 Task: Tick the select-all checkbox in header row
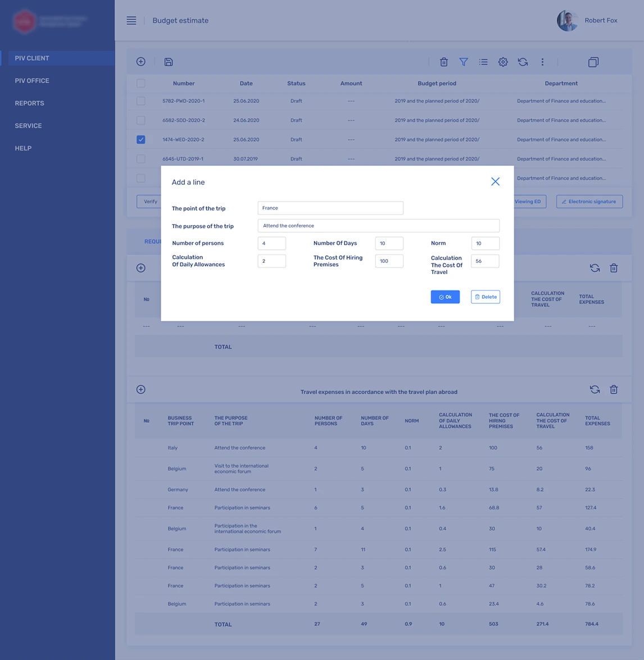coord(141,83)
